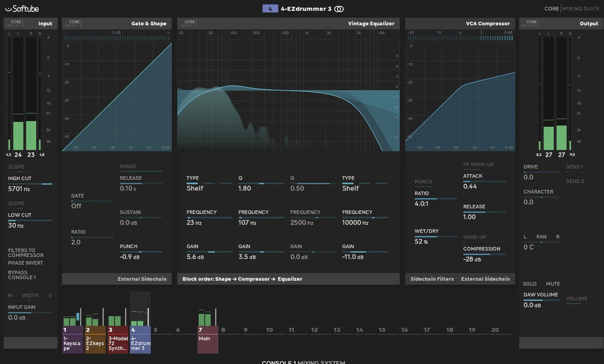
Task: Click the Send 1 control
Action: click(x=575, y=168)
